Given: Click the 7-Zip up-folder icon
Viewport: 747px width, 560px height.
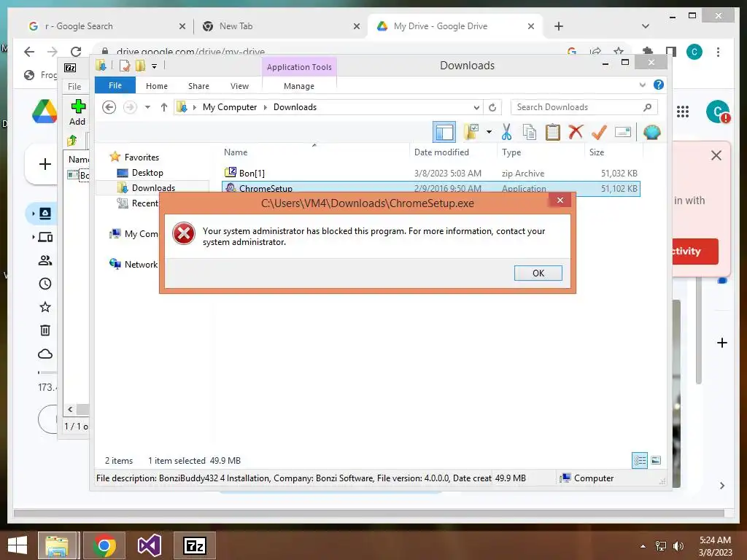Looking at the screenshot, I should tap(72, 140).
